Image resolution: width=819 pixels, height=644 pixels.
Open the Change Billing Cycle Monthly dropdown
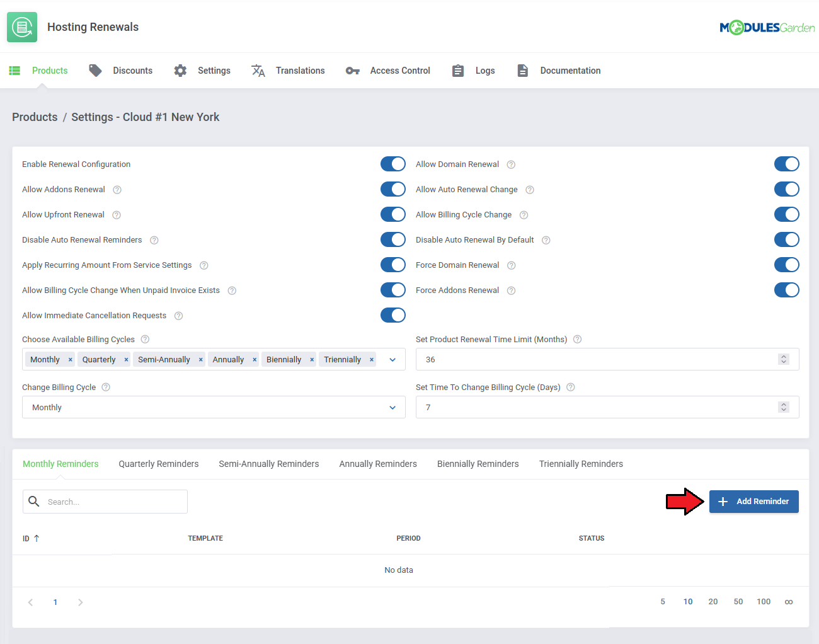point(214,407)
